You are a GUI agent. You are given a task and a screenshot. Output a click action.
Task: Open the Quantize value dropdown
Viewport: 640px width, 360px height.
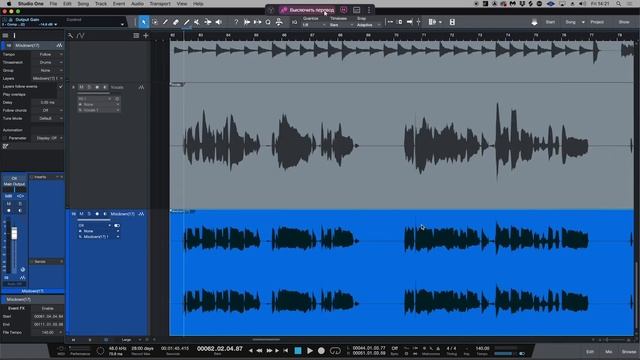314,25
